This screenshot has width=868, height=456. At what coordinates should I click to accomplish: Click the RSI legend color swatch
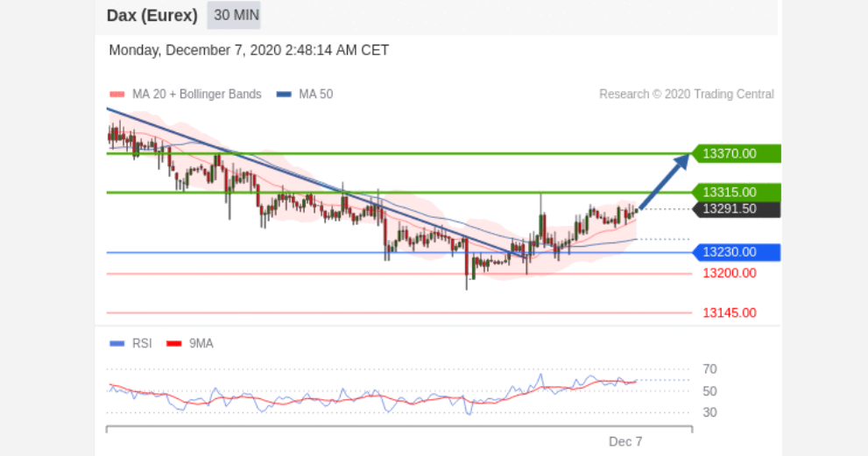pyautogui.click(x=116, y=344)
